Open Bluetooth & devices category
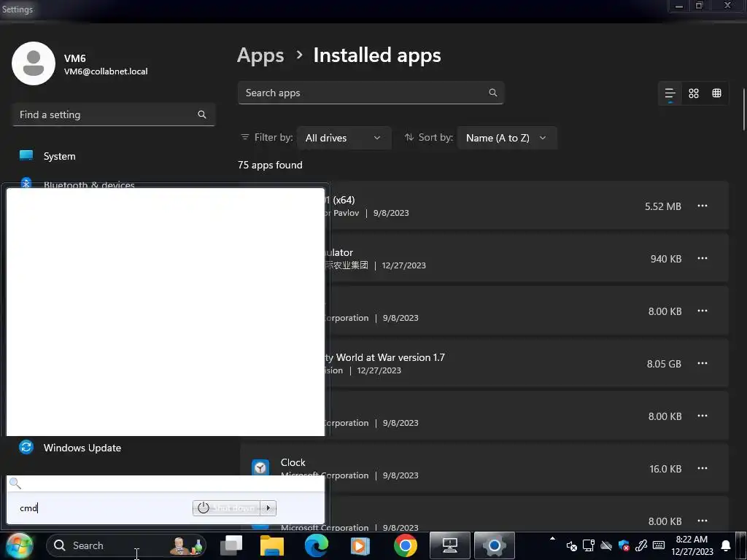This screenshot has width=747, height=560. click(88, 184)
